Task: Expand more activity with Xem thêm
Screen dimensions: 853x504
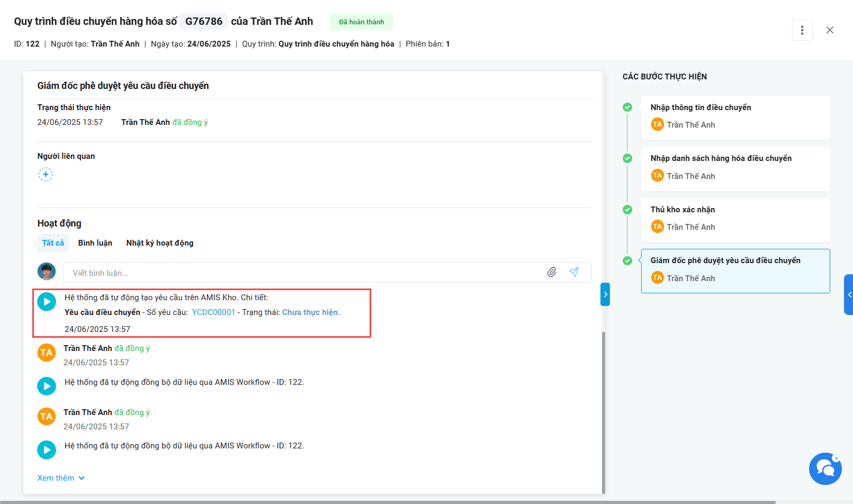Action: [x=61, y=478]
